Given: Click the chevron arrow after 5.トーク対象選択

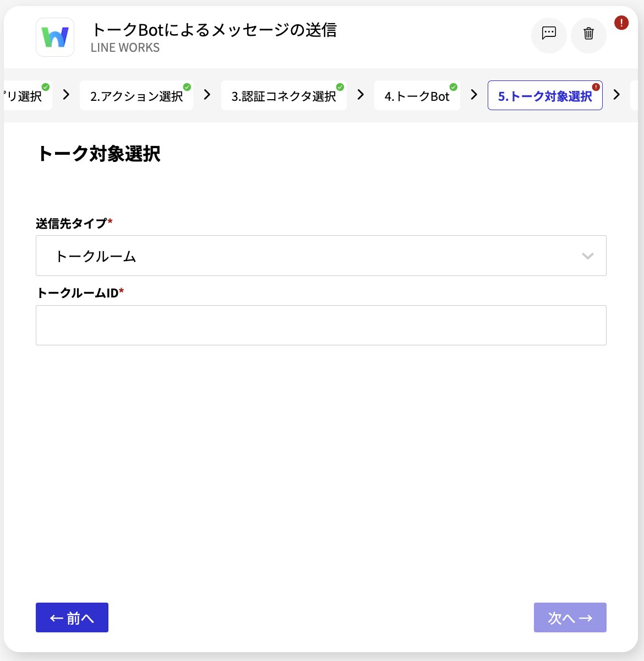Looking at the screenshot, I should pos(616,95).
